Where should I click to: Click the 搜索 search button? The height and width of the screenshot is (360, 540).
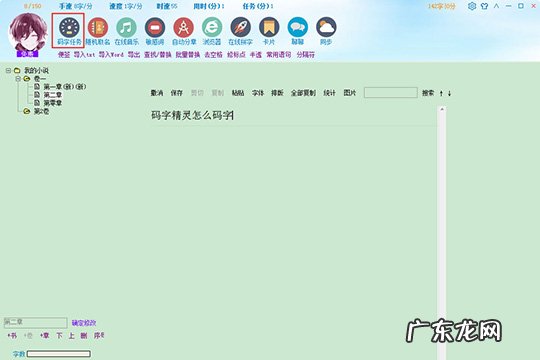coord(428,93)
